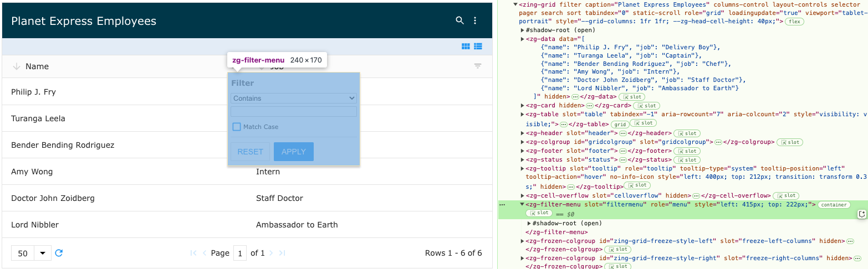Image resolution: width=868 pixels, height=269 pixels.
Task: Click the container badge on zg-filter-menu
Action: point(834,205)
